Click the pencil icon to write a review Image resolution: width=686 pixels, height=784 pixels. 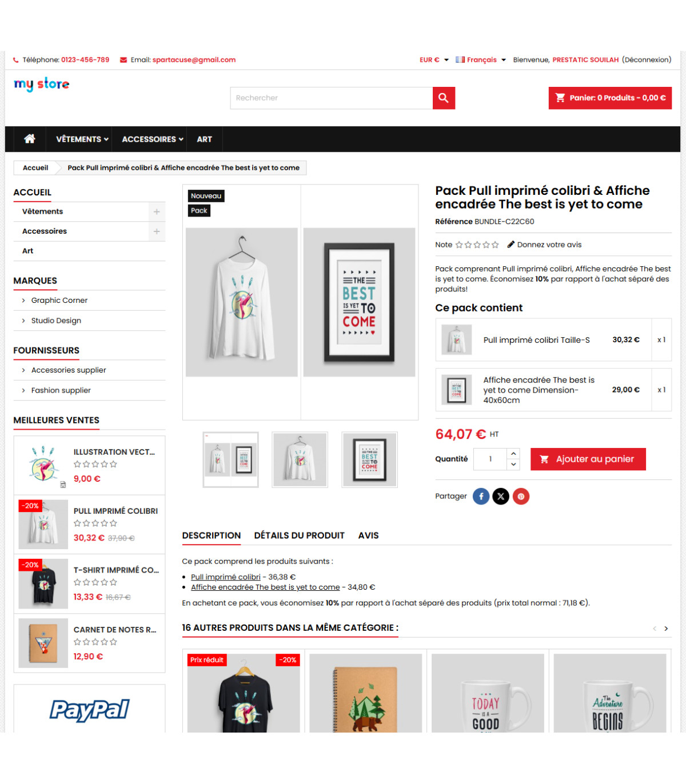click(x=511, y=245)
